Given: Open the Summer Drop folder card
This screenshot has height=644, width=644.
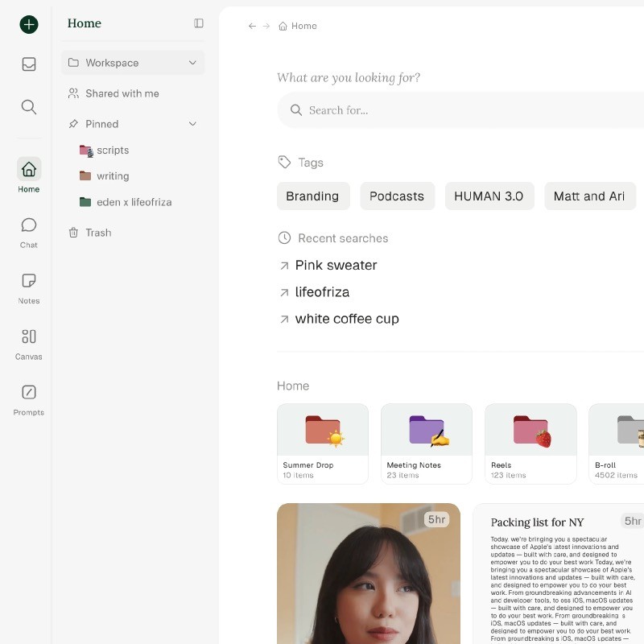Looking at the screenshot, I should 323,444.
